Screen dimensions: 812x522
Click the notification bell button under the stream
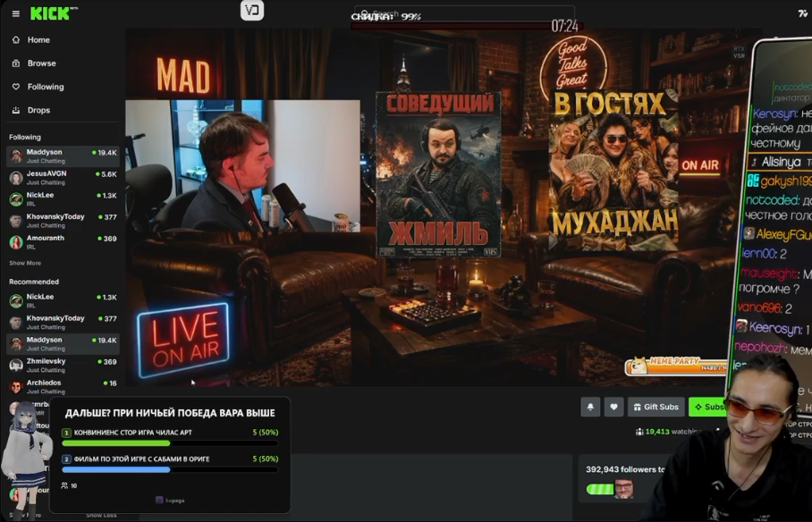pos(590,407)
